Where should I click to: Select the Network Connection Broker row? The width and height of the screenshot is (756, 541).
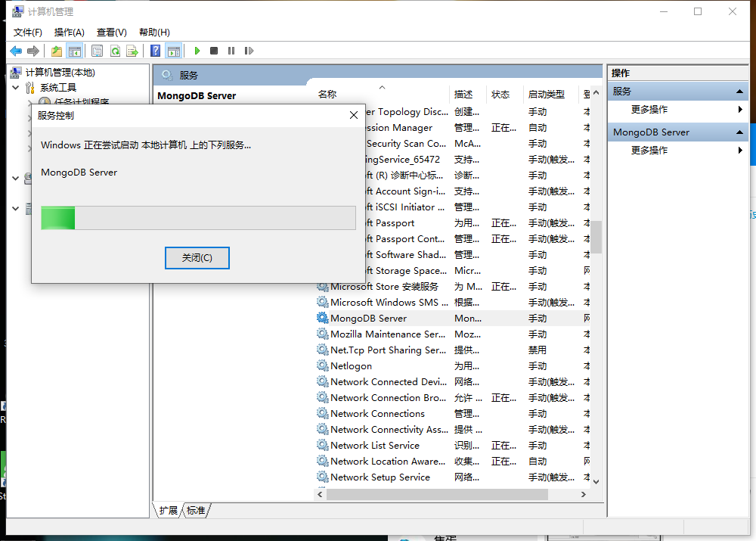coord(452,398)
